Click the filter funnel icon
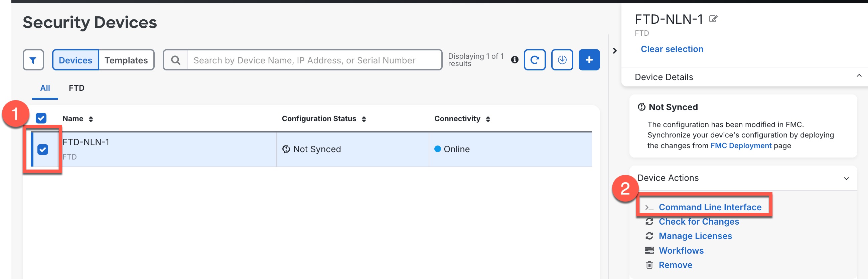Viewport: 868px width, 279px height. tap(33, 60)
